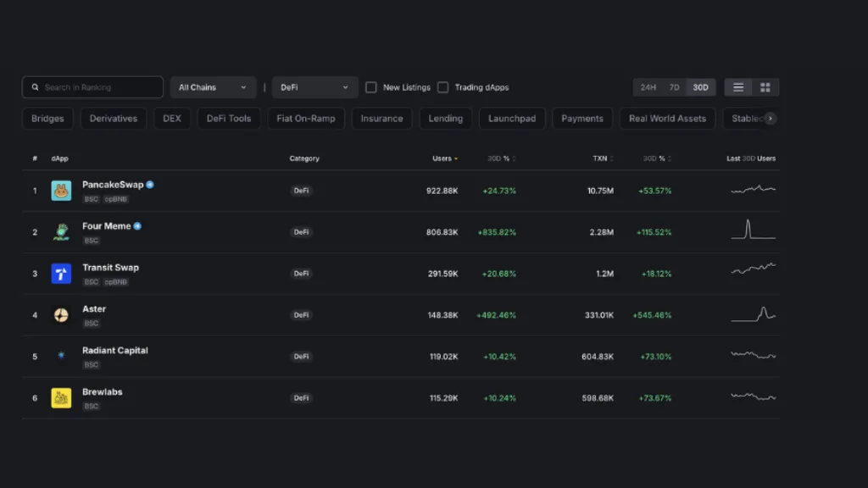View Transit Swap's 30D users sparkline chart
This screenshot has height=488, width=868.
tap(754, 269)
